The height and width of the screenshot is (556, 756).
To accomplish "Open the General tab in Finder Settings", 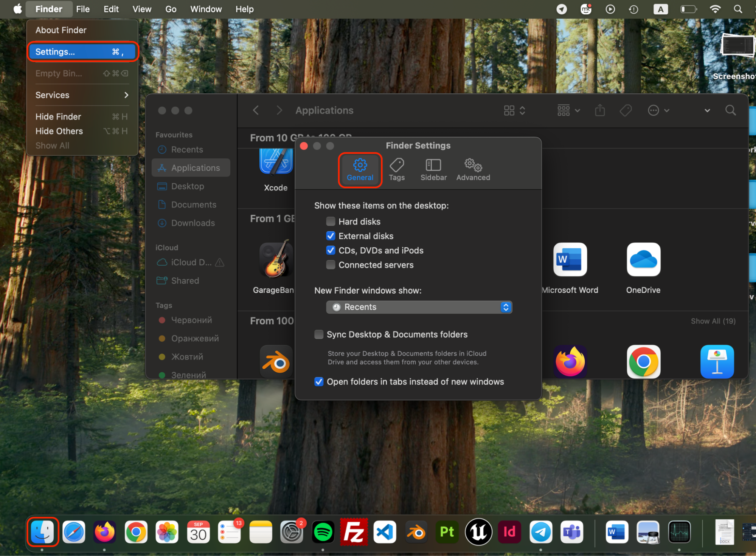I will coord(360,170).
